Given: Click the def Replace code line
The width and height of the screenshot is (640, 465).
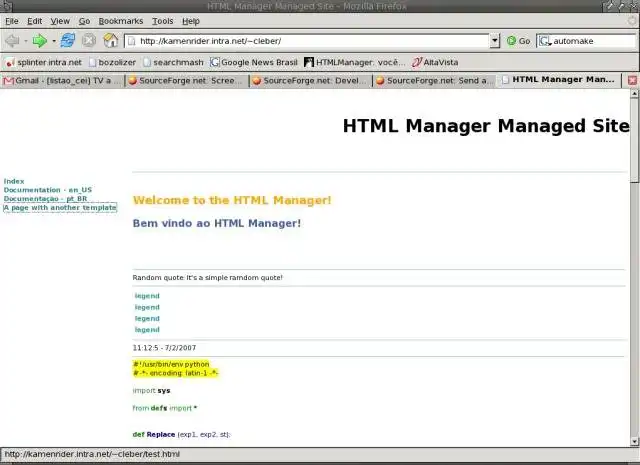Looking at the screenshot, I should pyautogui.click(x=181, y=434).
